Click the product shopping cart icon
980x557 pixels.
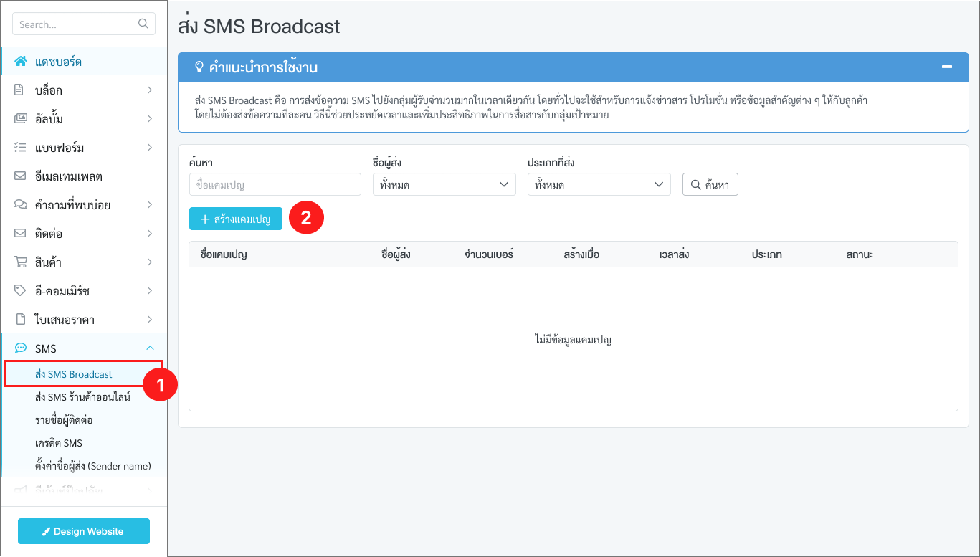[x=21, y=262]
